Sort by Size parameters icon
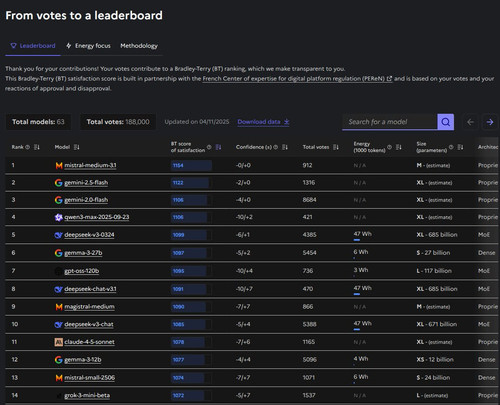 point(460,147)
